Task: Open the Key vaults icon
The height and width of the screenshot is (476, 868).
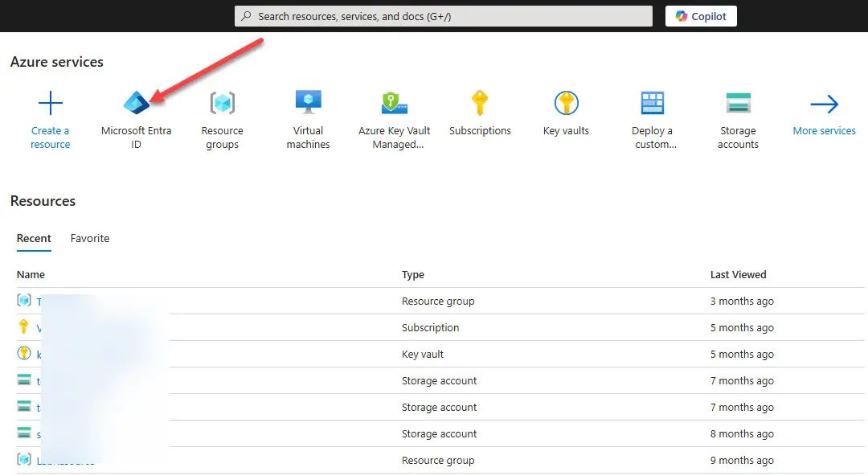Action: (567, 103)
